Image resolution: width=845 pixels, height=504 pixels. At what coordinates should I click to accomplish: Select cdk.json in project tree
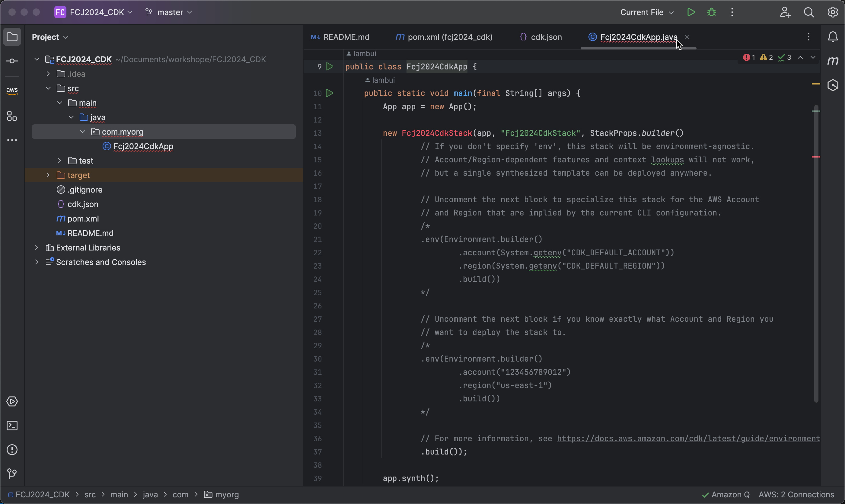[x=83, y=204]
